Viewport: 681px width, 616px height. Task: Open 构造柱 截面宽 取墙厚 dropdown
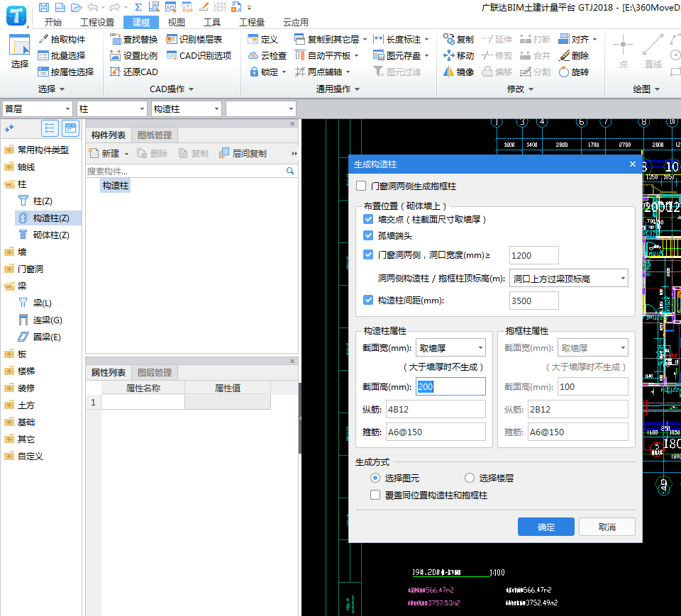[450, 348]
